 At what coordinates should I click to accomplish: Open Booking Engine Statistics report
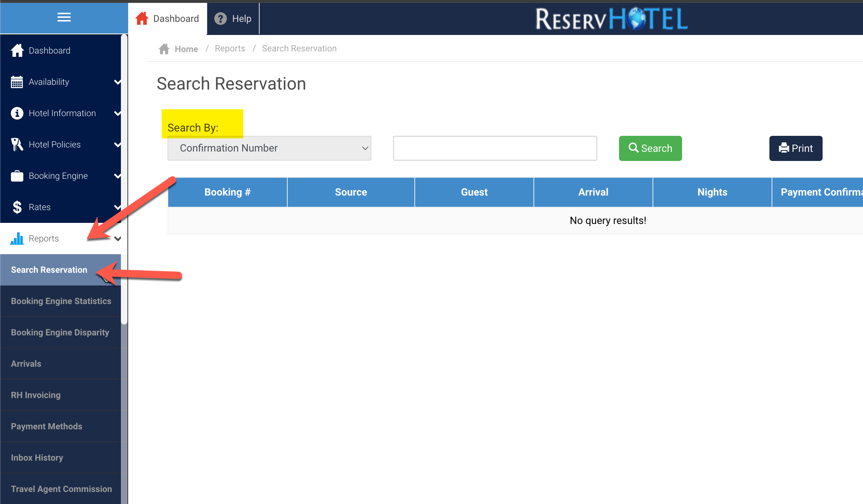(x=61, y=301)
